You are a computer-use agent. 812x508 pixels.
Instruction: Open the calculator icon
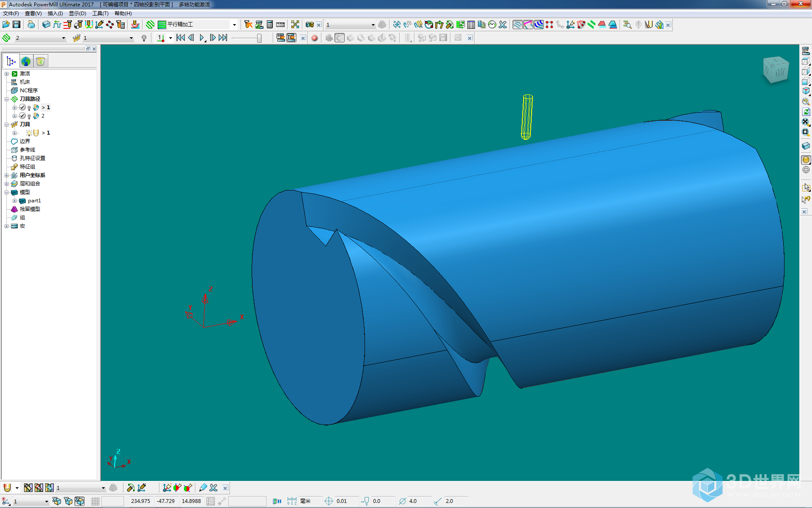[x=270, y=25]
